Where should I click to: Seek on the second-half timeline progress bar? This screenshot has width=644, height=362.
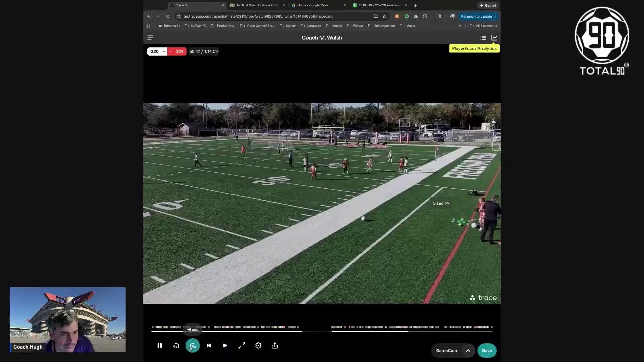412,331
